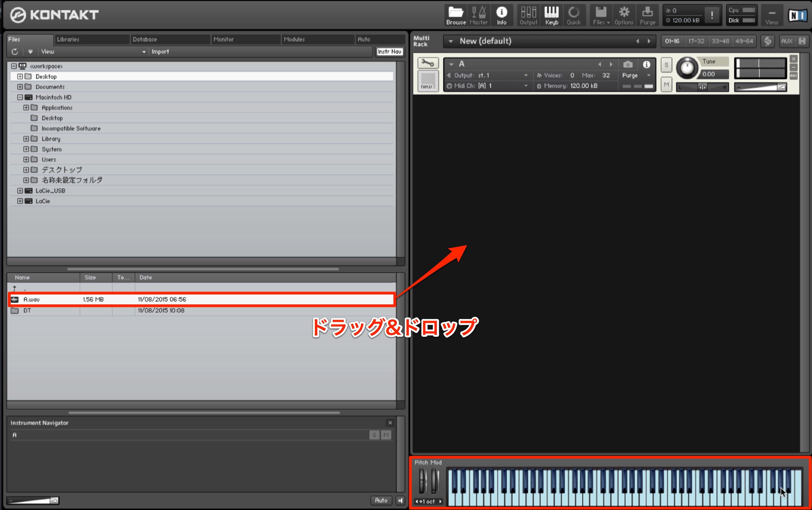Toggle the AUX sends view
The image size is (812, 510).
pyautogui.click(x=787, y=41)
